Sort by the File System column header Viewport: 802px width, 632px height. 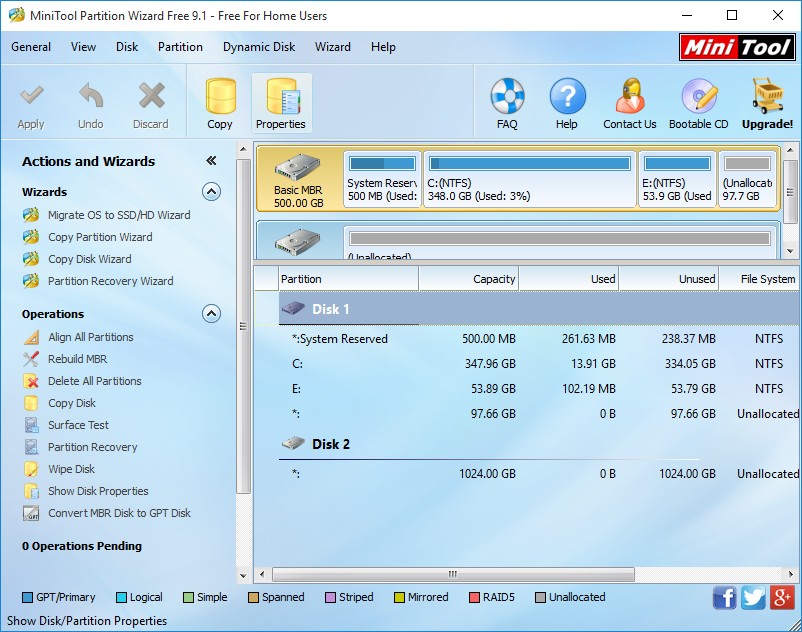pyautogui.click(x=760, y=279)
